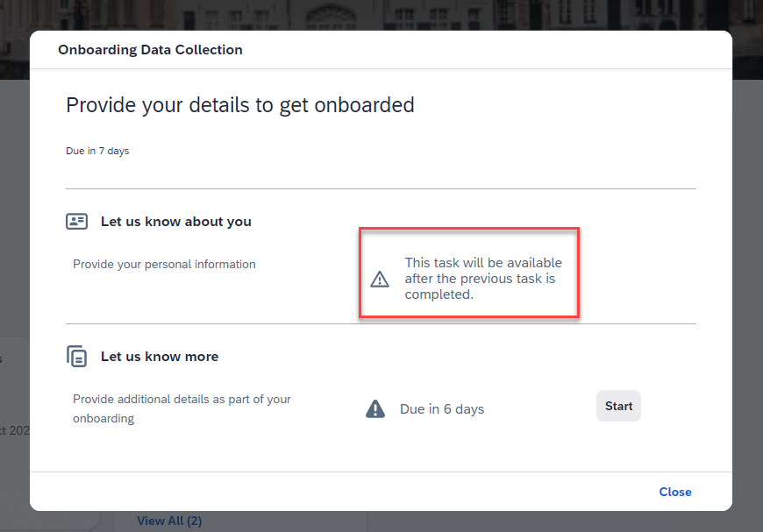Image resolution: width=763 pixels, height=532 pixels.
Task: Click the outlined warning triangle icon
Action: (380, 279)
